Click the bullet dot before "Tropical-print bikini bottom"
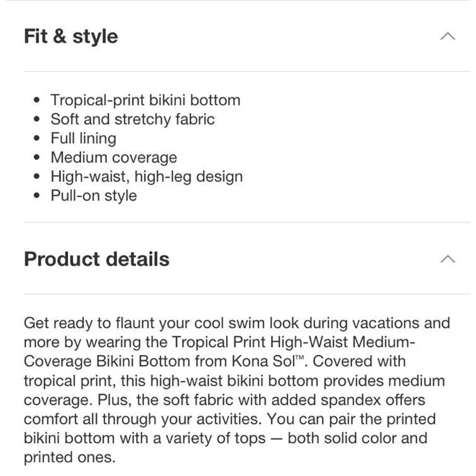 (38, 100)
